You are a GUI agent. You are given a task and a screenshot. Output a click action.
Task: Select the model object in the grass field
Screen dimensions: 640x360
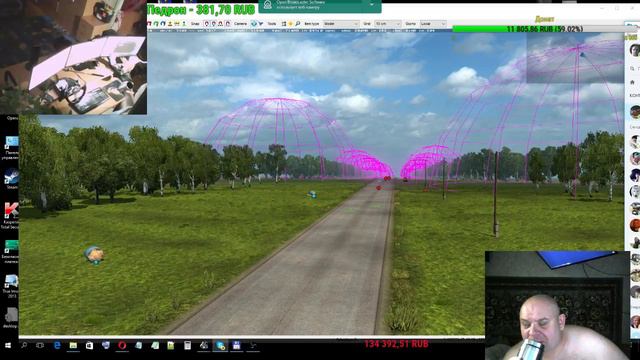pos(95,255)
